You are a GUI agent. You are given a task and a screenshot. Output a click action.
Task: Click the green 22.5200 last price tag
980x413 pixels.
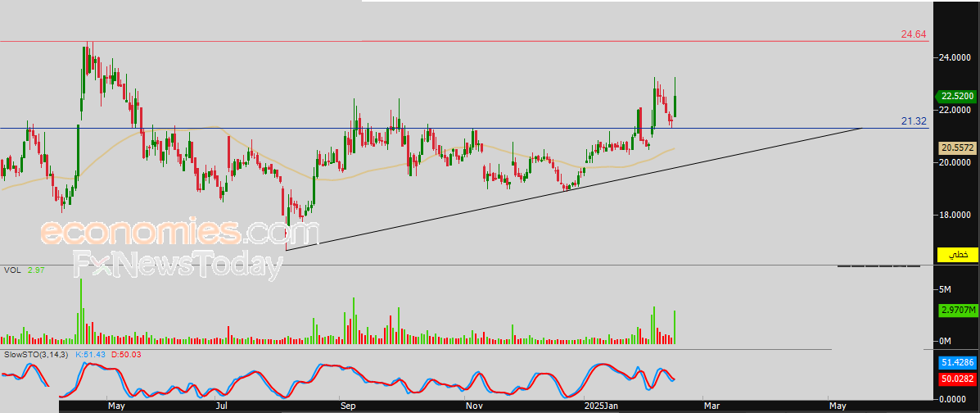(957, 97)
